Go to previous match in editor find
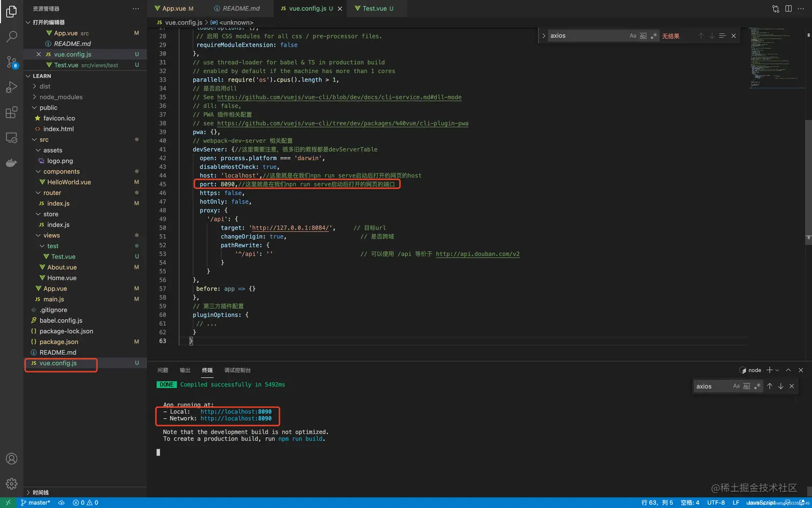 point(701,35)
